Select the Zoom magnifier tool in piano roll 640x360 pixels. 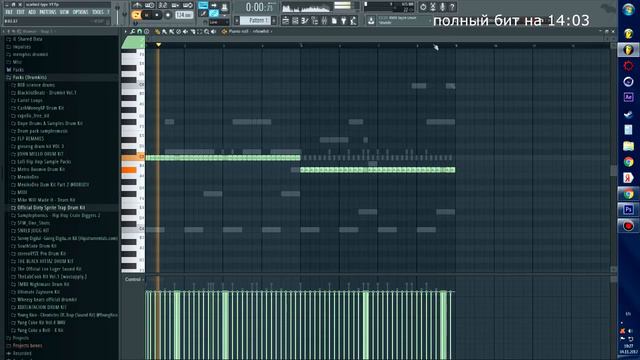[207, 31]
